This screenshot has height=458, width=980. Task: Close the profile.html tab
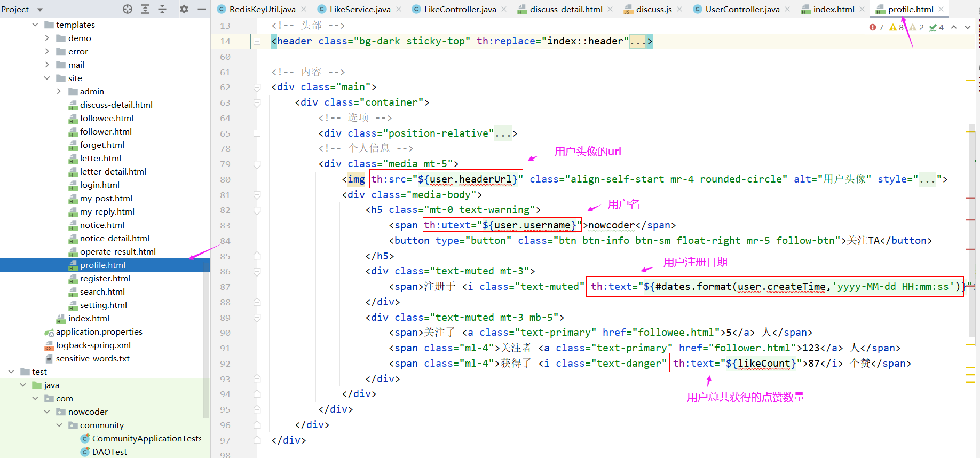(x=941, y=9)
